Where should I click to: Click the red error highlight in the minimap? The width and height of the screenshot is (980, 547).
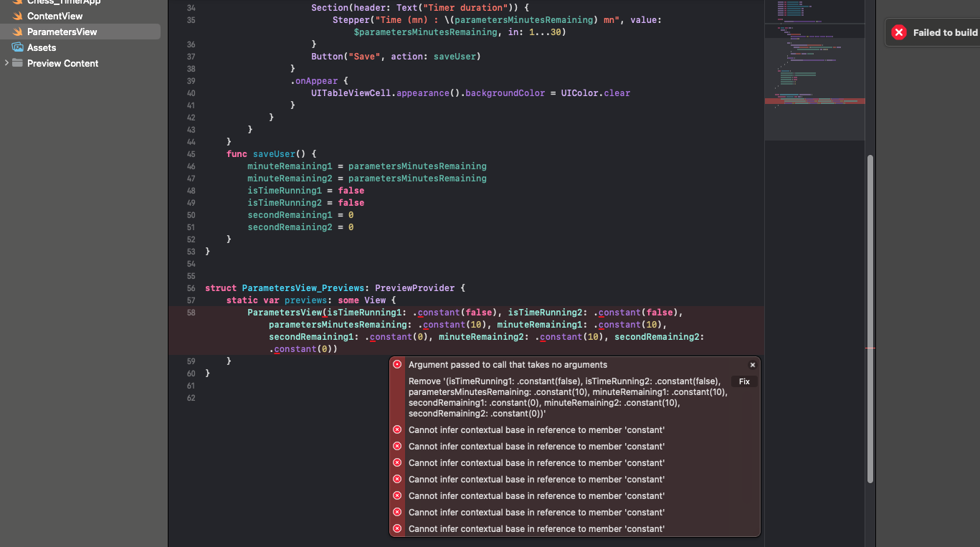point(814,102)
